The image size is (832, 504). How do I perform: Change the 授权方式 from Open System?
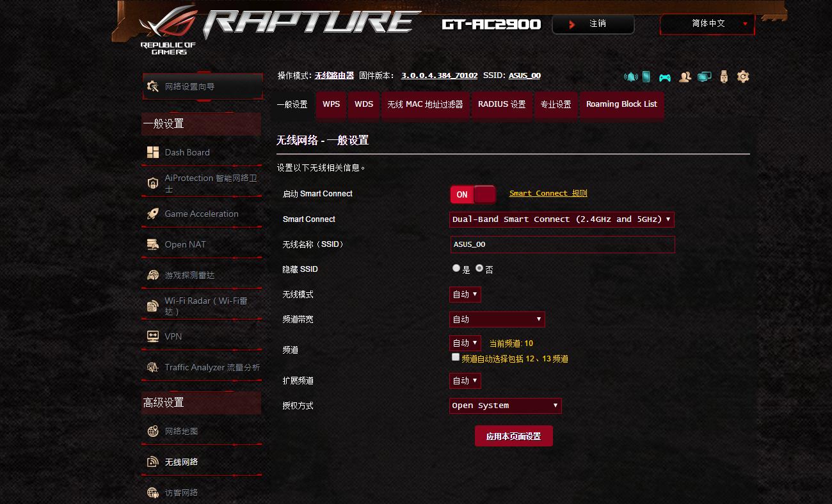pos(505,406)
